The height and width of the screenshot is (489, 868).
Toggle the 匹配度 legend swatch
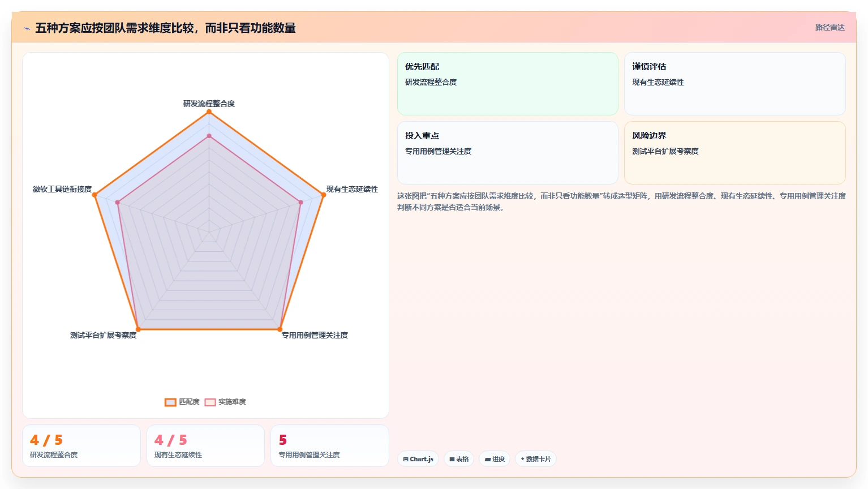170,402
